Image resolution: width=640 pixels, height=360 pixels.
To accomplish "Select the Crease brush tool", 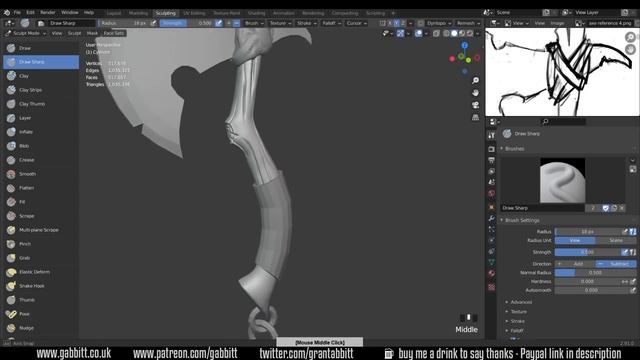I will [x=41, y=160].
